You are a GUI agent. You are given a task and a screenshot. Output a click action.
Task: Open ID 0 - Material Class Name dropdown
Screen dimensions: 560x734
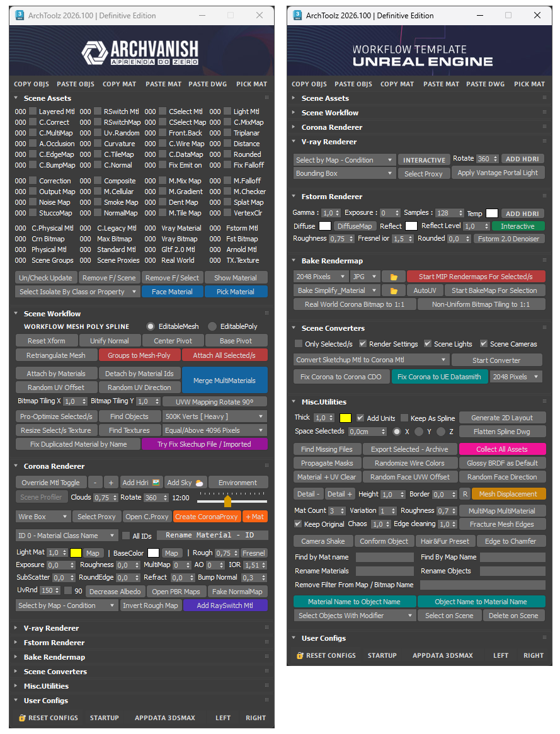[66, 536]
